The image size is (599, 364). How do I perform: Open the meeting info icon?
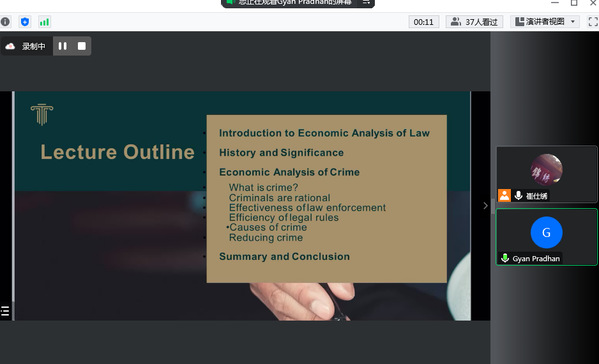point(5,22)
